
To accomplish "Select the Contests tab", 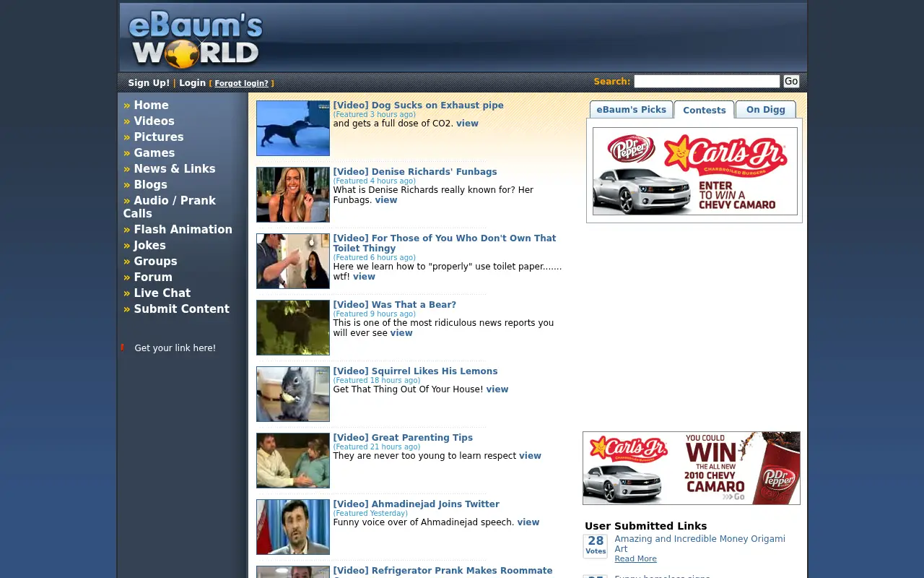I will [705, 110].
